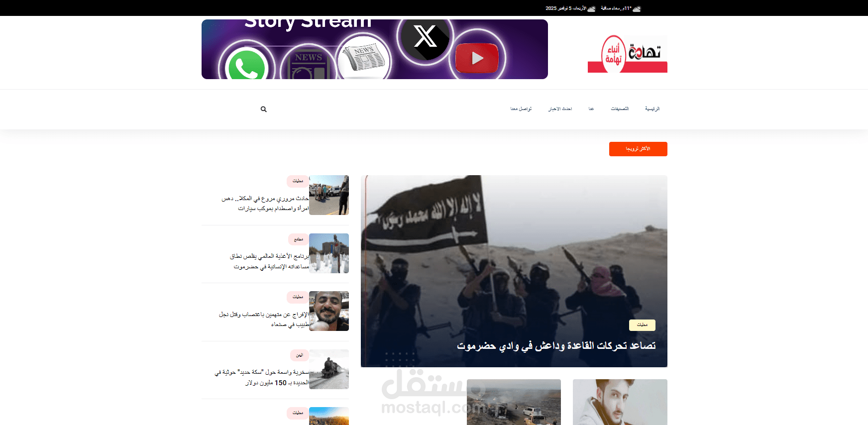Open the traffic accident thumbnail
Image resolution: width=868 pixels, height=425 pixels.
pos(329,195)
